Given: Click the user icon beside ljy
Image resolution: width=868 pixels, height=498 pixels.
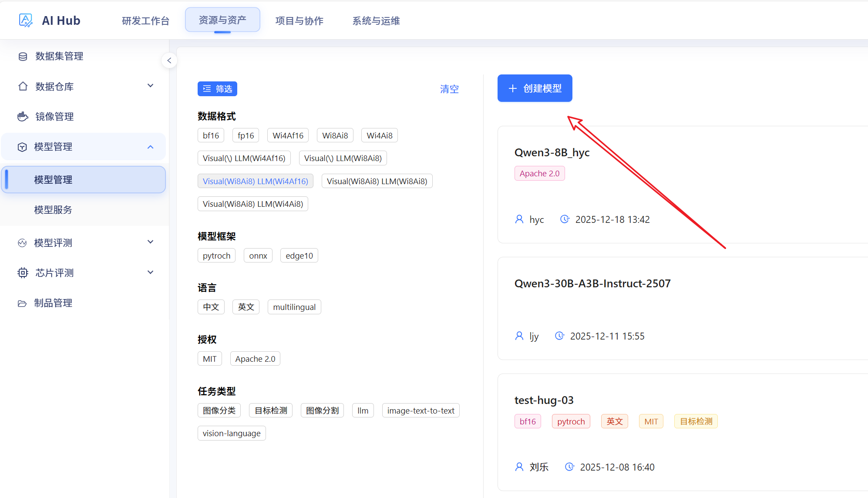Looking at the screenshot, I should pos(519,336).
